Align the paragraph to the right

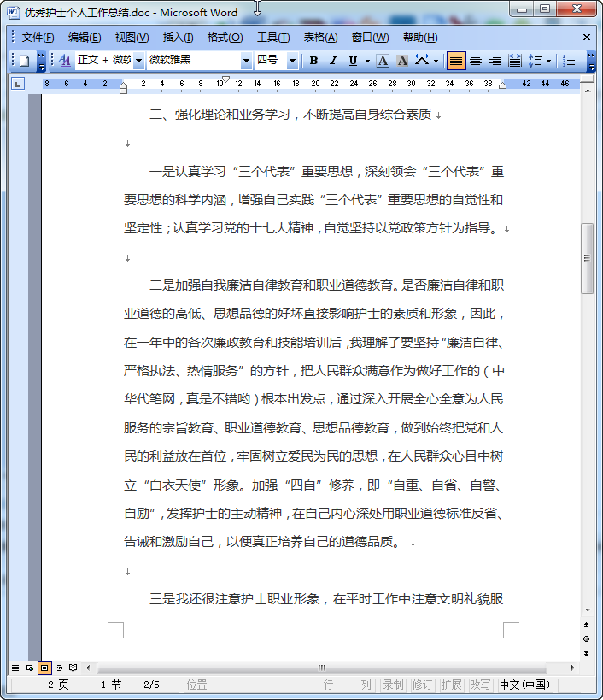click(495, 61)
